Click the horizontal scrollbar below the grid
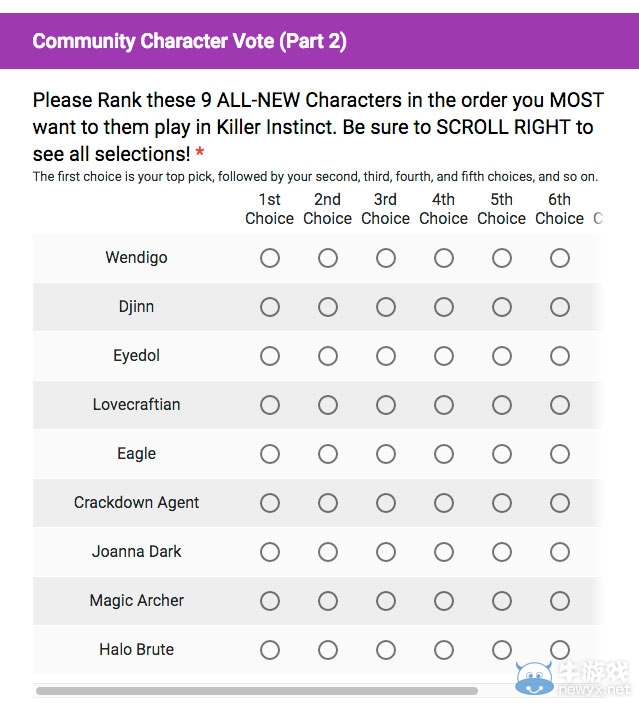This screenshot has height=703, width=639. (x=256, y=690)
